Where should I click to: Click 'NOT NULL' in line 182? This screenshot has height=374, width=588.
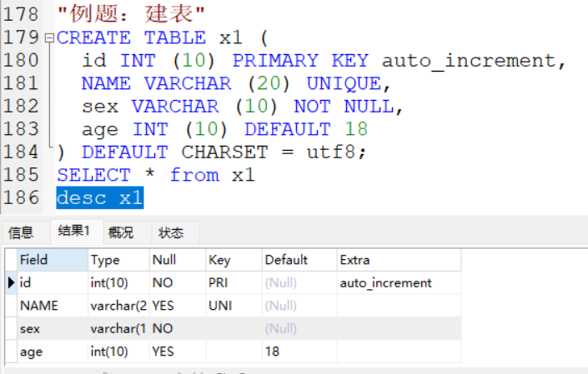[x=344, y=107]
